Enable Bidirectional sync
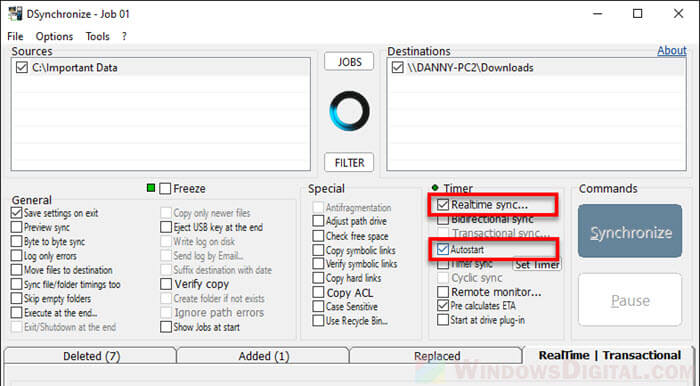The width and height of the screenshot is (700, 386). (443, 220)
